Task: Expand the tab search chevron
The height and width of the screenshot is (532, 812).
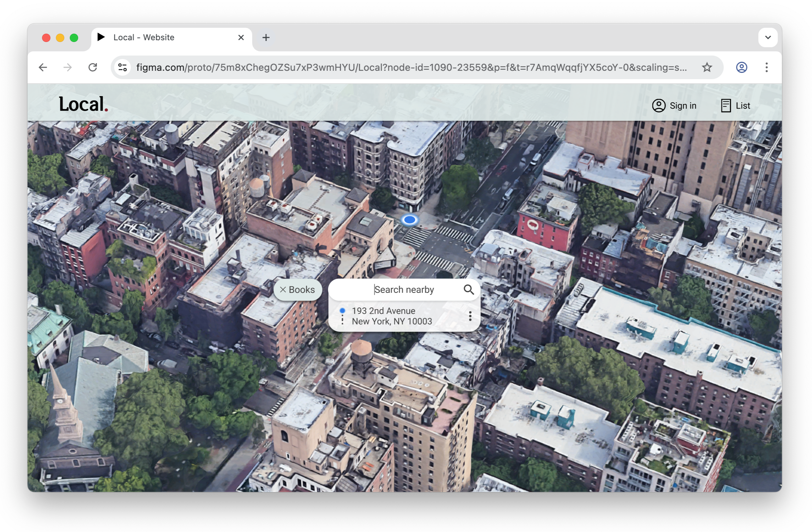Action: [768, 37]
